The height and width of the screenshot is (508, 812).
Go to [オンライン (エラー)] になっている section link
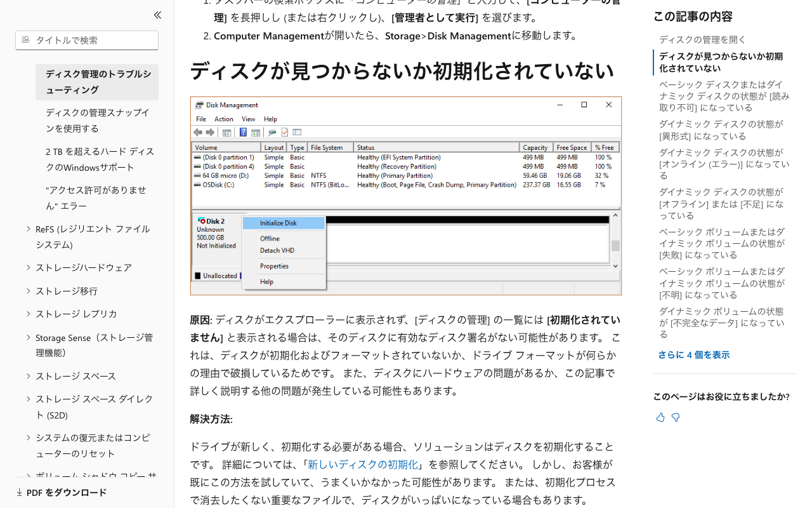(x=724, y=164)
